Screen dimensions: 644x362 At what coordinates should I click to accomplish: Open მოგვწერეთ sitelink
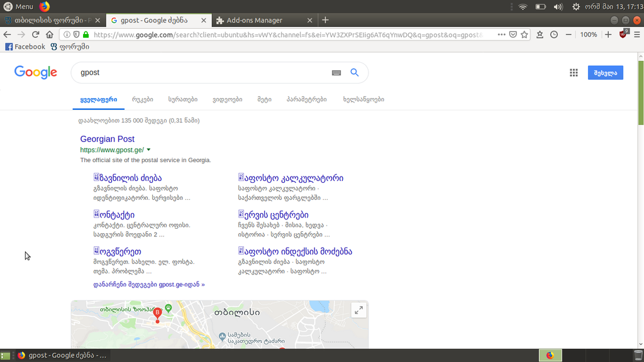pyautogui.click(x=117, y=251)
